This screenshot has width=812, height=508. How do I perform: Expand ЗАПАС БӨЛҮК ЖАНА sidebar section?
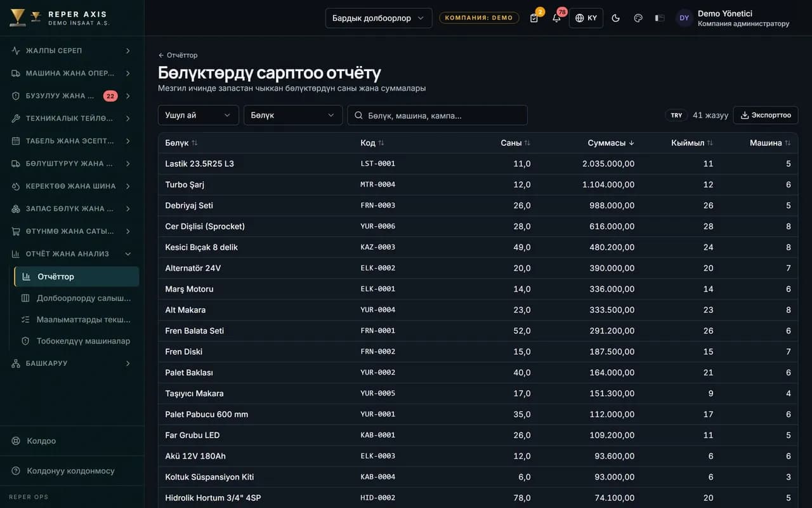72,208
